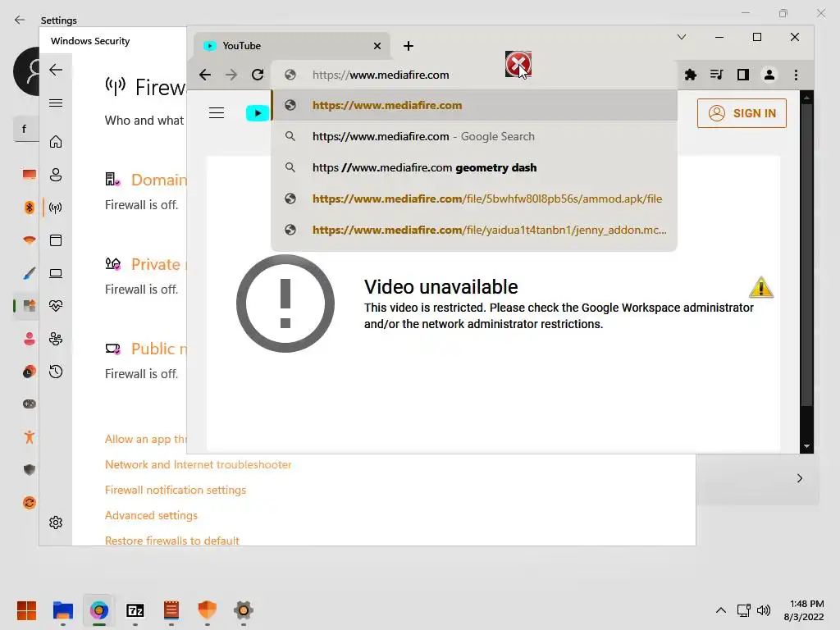Open a new browser tab with plus
Viewport: 840px width, 630px height.
409,46
